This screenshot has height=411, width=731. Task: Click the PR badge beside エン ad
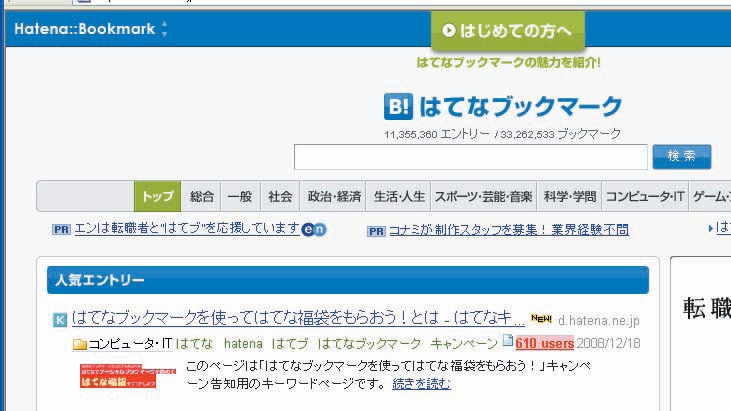(x=61, y=230)
